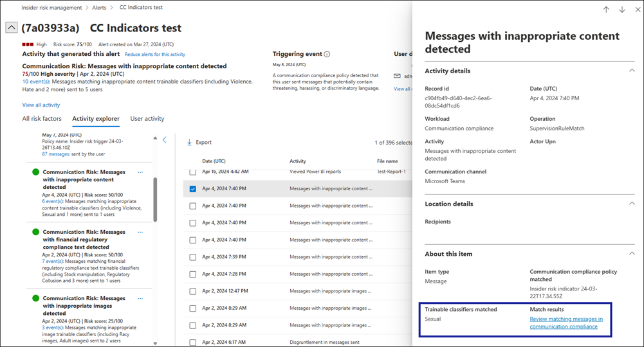Open ellipsis menu for inappropriate content activity
The image size is (644, 347).
[140, 172]
